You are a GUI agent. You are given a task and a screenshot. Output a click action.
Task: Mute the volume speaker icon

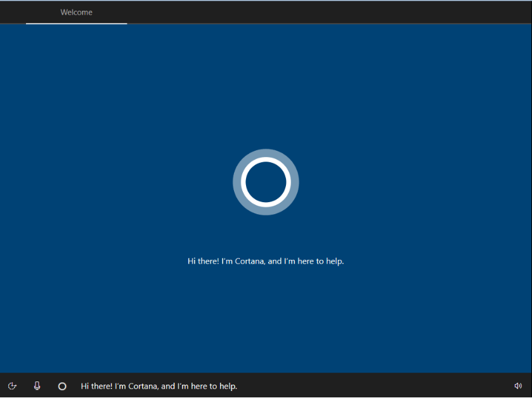[x=518, y=386]
